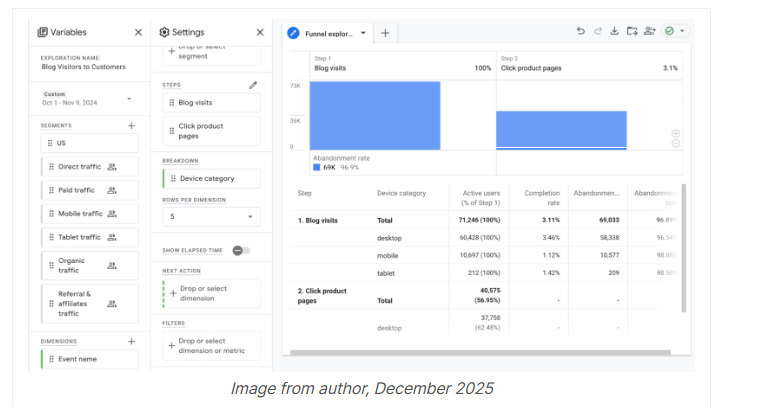Zoom out on the funnel chart
The image size is (761, 407).
point(676,144)
